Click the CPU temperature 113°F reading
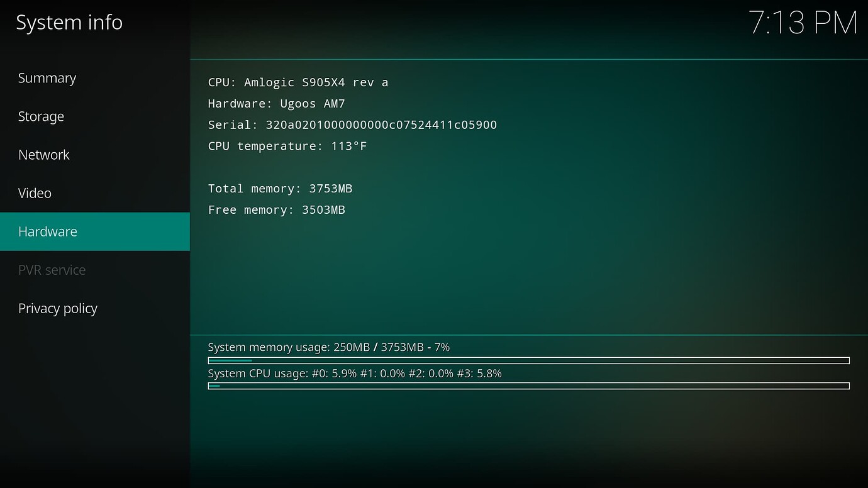Screen dimensions: 868x488 287,147
